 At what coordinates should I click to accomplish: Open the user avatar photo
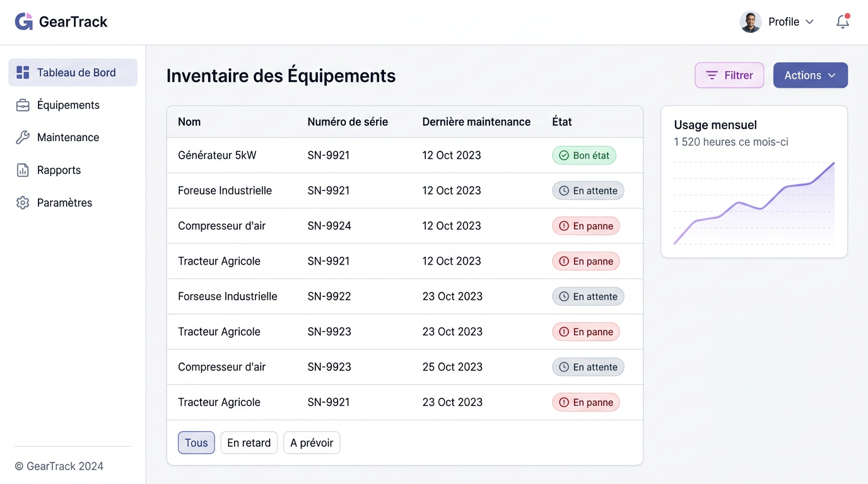click(x=750, y=22)
